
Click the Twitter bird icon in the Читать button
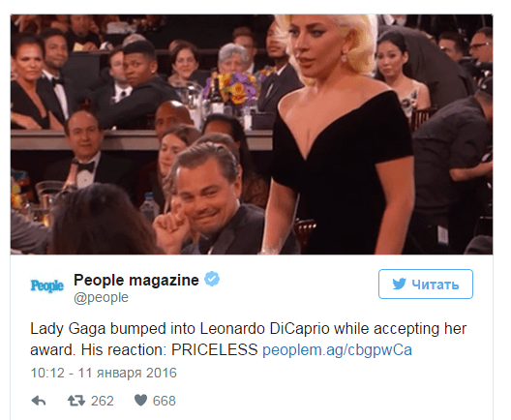coord(399,285)
